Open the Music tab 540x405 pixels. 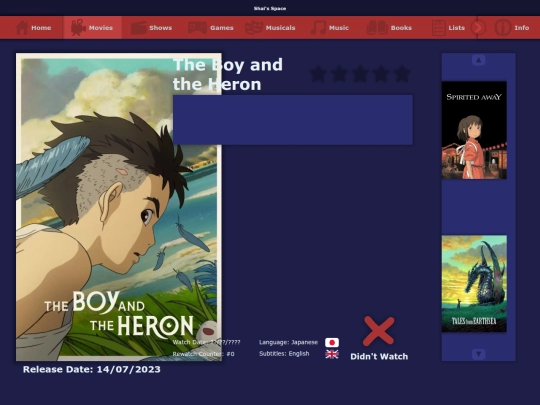tap(330, 28)
